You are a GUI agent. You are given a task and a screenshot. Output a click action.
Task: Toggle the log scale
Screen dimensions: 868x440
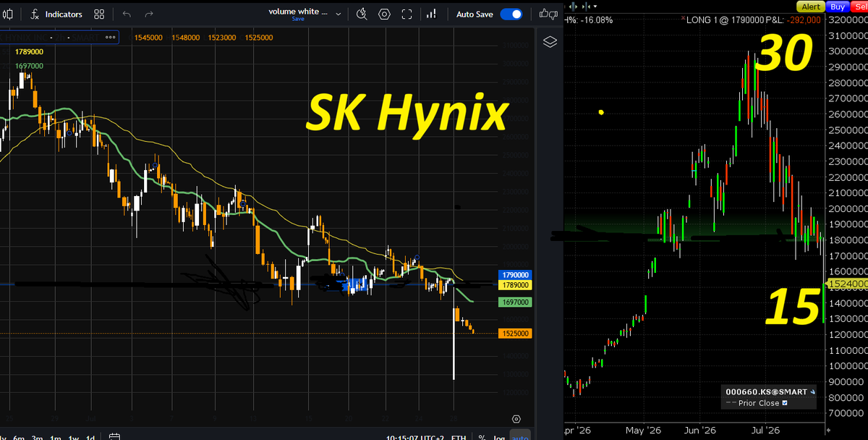[x=499, y=437]
